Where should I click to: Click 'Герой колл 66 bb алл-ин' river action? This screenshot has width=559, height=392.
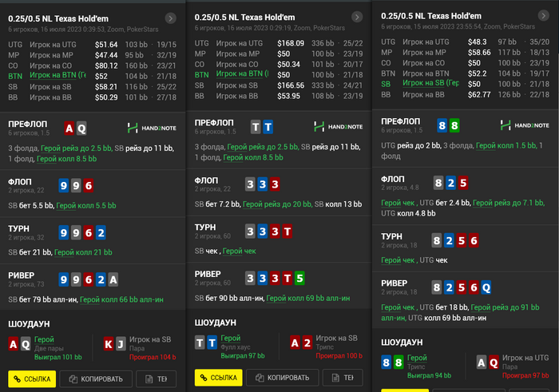121,299
